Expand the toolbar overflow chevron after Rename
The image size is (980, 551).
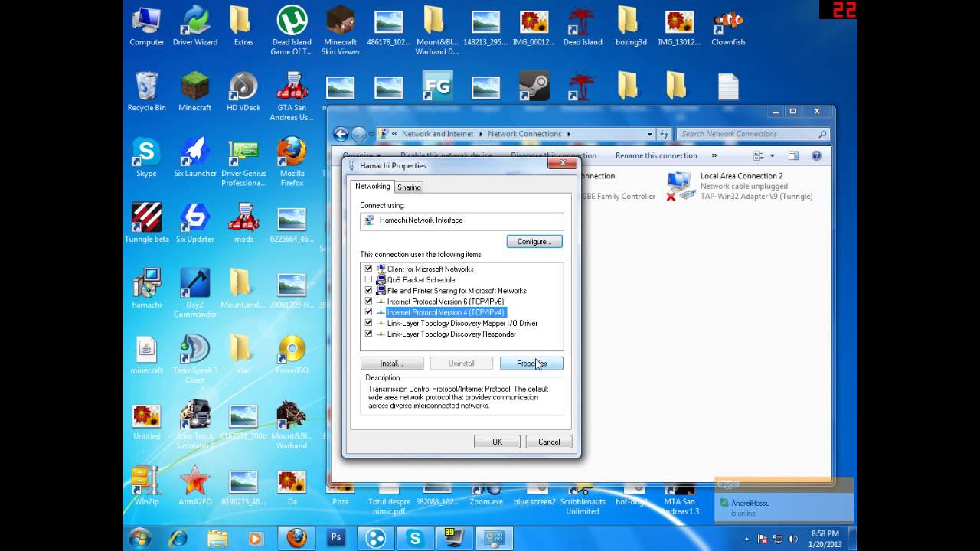pos(715,155)
